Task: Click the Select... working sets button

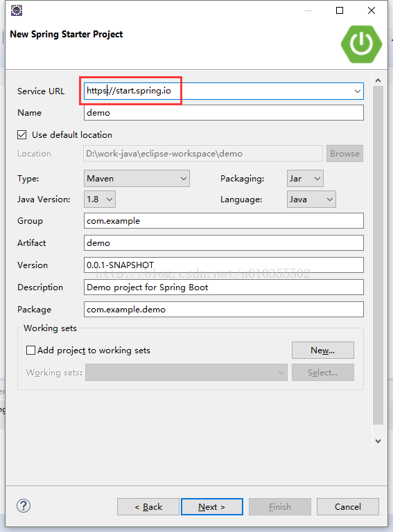Action: (323, 372)
